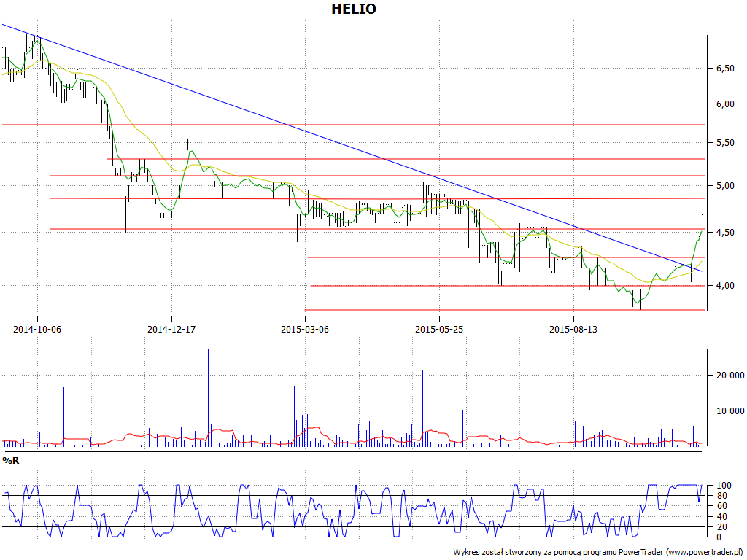The height and width of the screenshot is (560, 747).
Task: Click the 80 level on %R axis
Action: (x=721, y=496)
